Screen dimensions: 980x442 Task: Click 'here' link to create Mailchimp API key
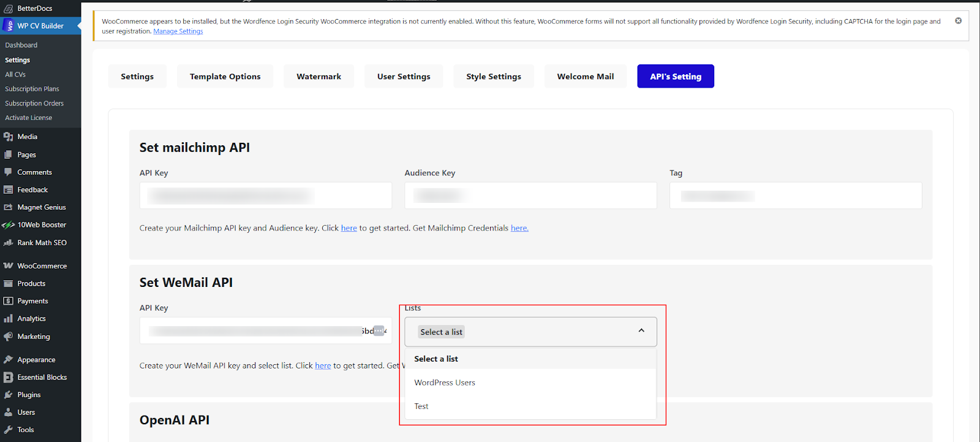349,228
